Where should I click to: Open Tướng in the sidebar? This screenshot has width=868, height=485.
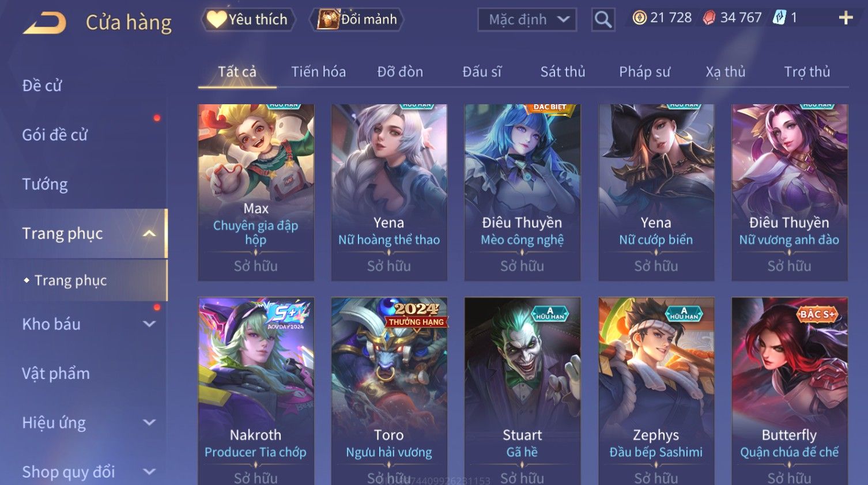point(45,184)
